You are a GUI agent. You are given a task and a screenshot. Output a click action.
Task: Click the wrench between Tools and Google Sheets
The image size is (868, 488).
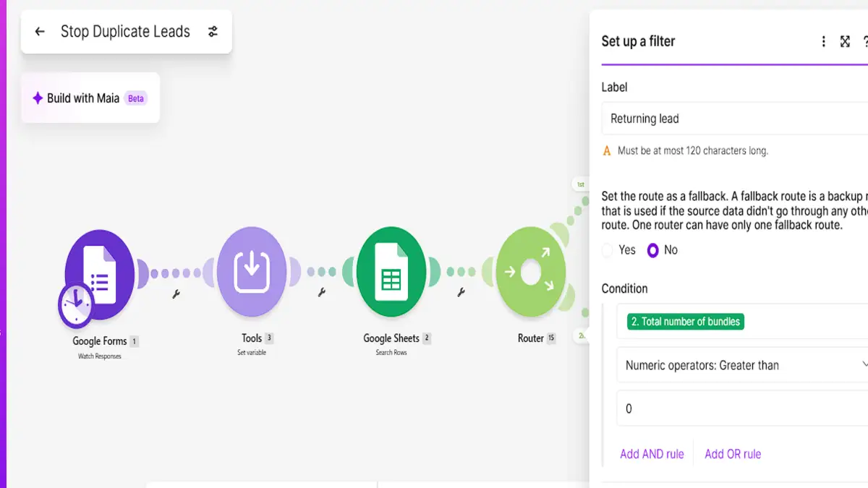pos(322,293)
